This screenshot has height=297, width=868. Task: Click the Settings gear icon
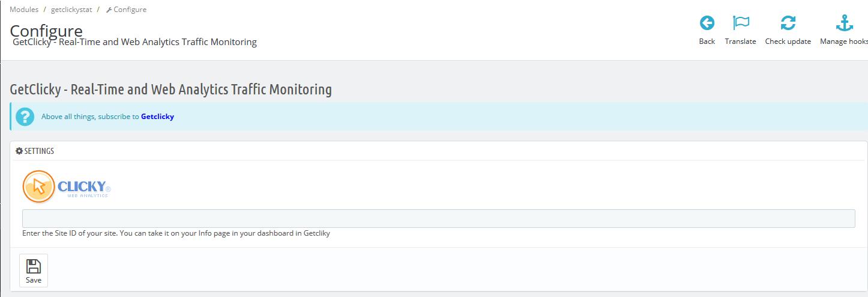tap(19, 151)
